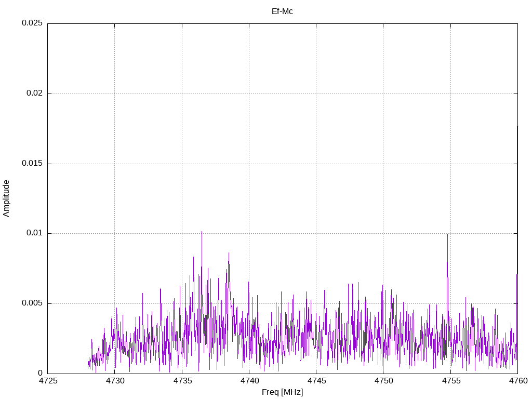Viewport: 532px width, 399px height.
Task: Click the 0.005 y-axis tick label
Action: (x=32, y=303)
